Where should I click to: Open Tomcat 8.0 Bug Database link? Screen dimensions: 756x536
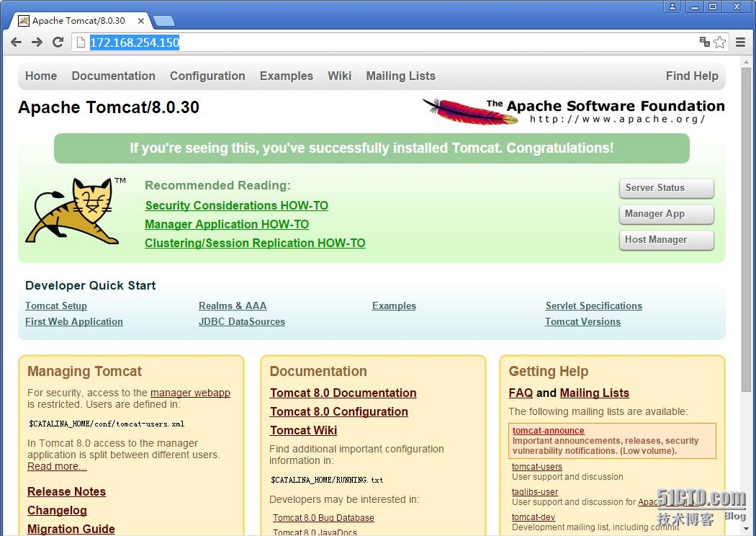(323, 518)
